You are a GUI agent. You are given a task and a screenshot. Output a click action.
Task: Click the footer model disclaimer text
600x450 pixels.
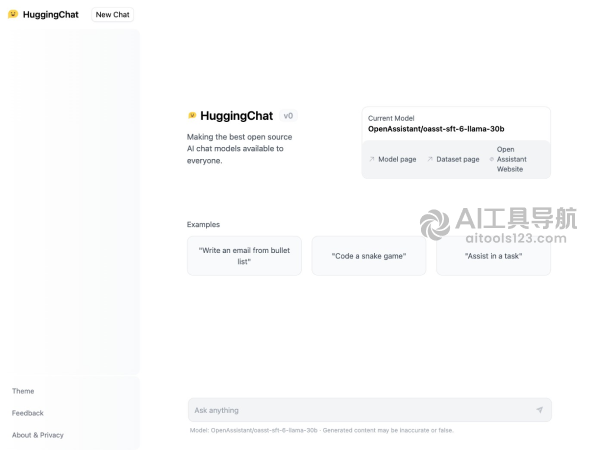[321, 430]
